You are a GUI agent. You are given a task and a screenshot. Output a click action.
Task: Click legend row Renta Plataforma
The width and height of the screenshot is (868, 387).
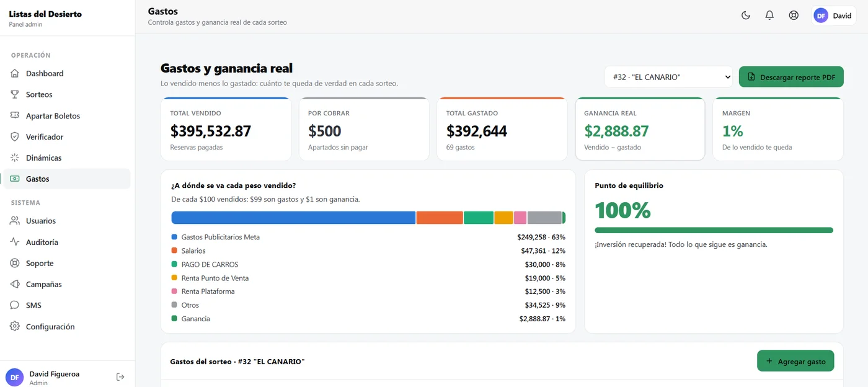tap(368, 291)
